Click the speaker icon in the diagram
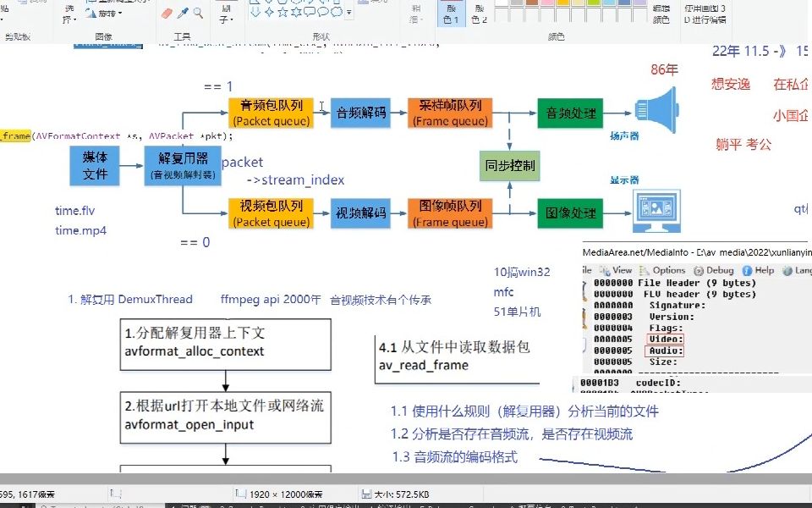 pos(656,110)
